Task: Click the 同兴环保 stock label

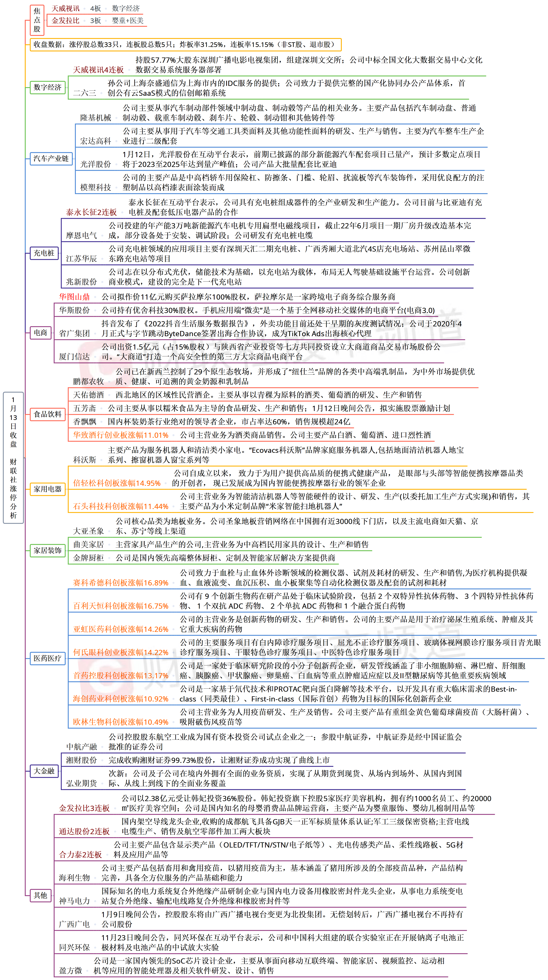Action: tap(75, 947)
